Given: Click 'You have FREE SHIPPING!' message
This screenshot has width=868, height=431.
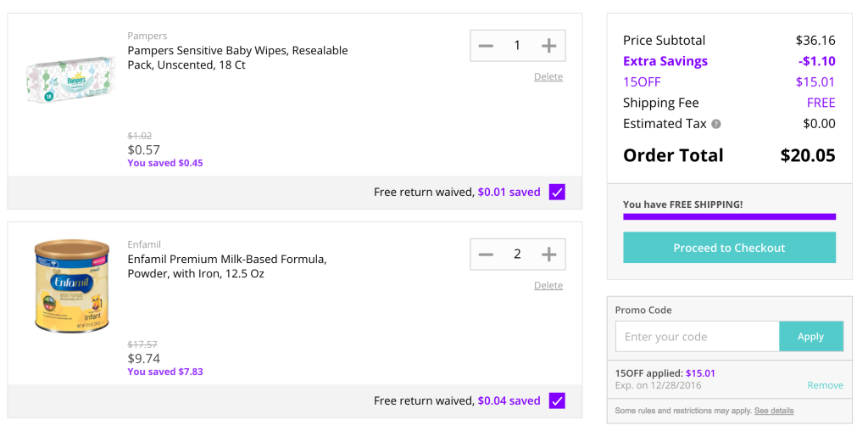Looking at the screenshot, I should click(x=683, y=204).
